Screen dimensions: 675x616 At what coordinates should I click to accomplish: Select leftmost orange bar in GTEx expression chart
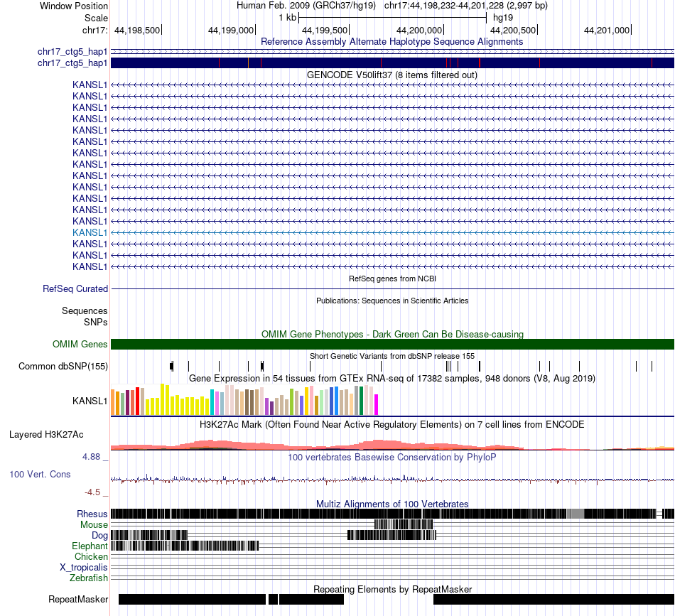click(113, 402)
